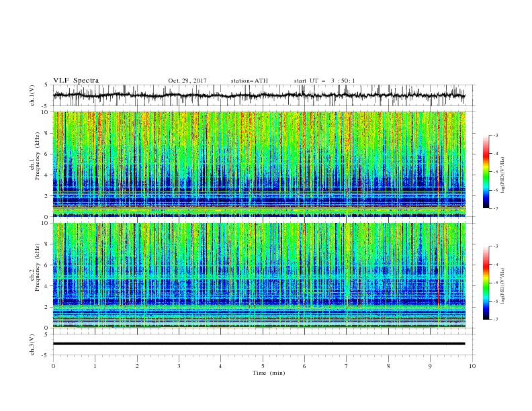Click the "0" tick on the time axis
532x411 pixels.
pyautogui.click(x=53, y=366)
